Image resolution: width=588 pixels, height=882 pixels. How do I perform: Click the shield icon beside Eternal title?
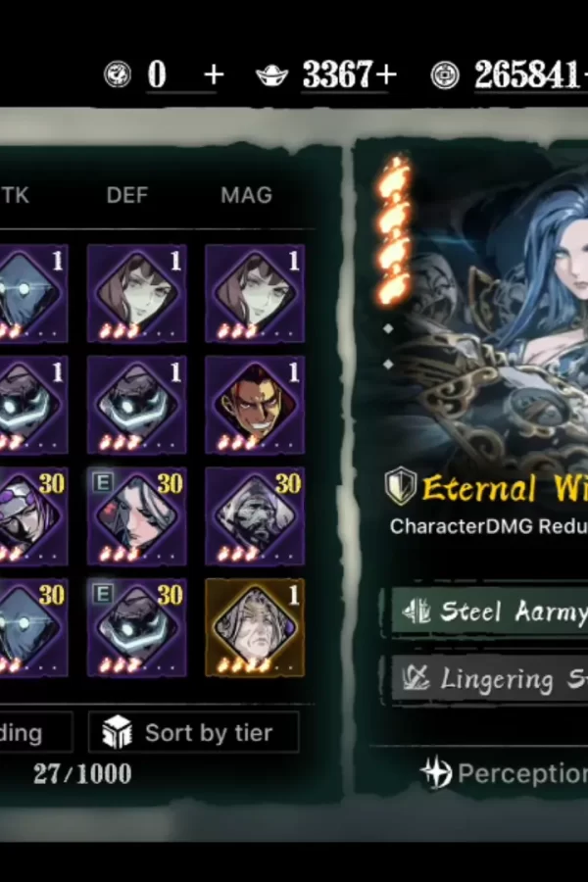[400, 486]
